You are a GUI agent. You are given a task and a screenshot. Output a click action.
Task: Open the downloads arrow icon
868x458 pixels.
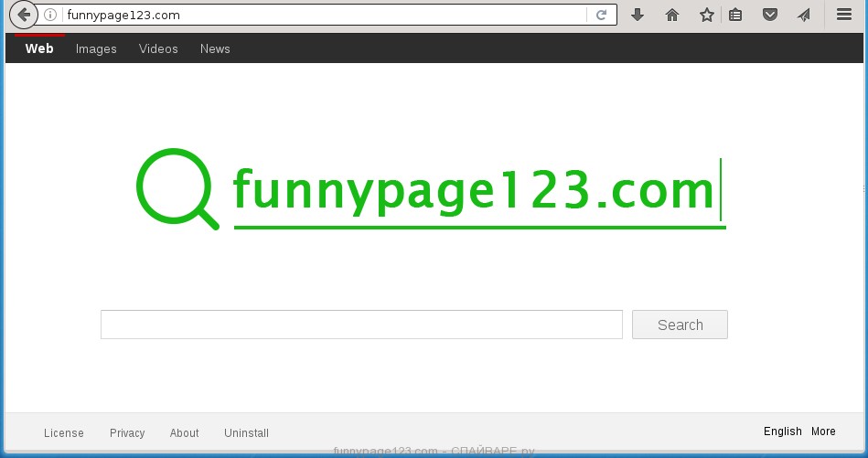pyautogui.click(x=638, y=15)
